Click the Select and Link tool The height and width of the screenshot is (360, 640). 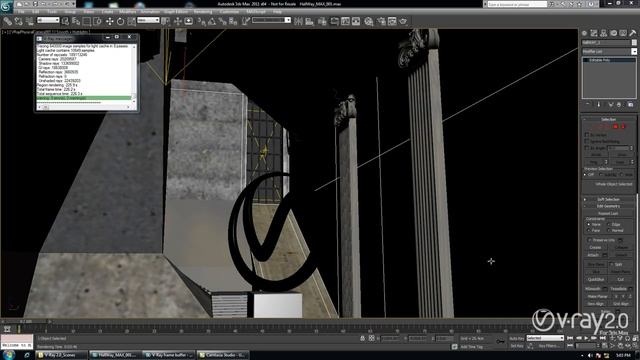[8, 21]
